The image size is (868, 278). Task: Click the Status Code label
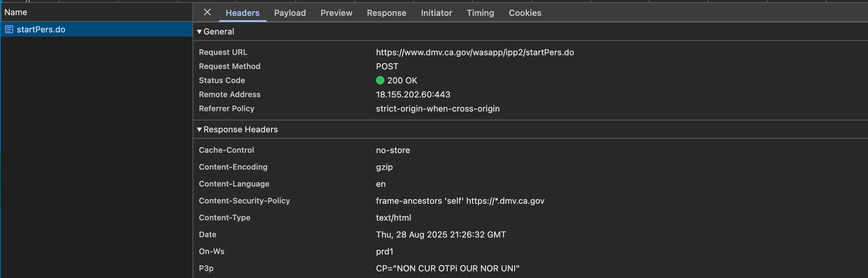[x=222, y=81]
